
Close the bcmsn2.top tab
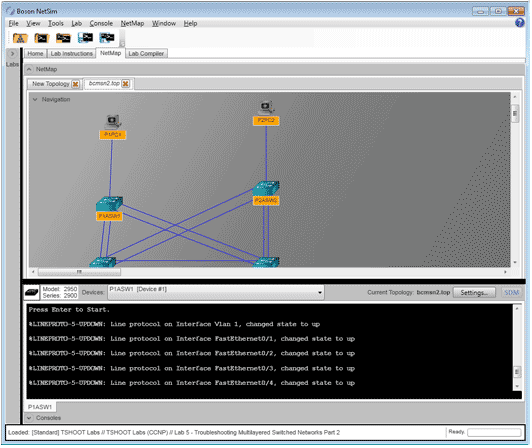(126, 83)
